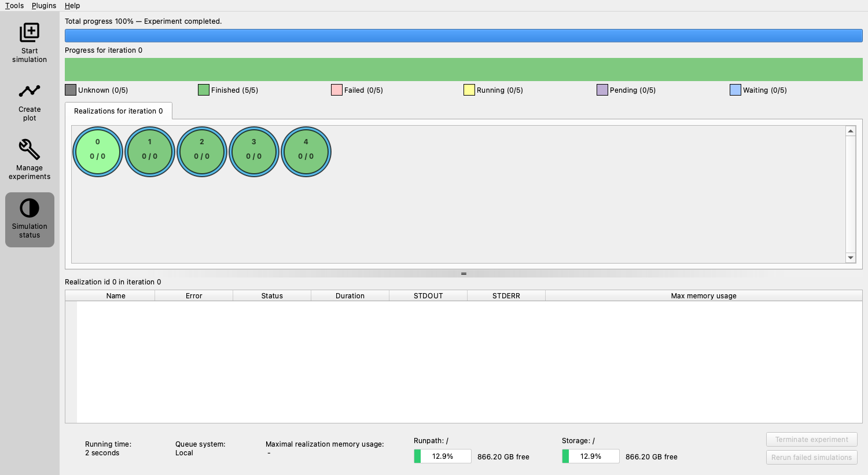Screen dimensions: 868x475
Task: Switch to Realizations for iteration 0 tab
Action: point(119,111)
